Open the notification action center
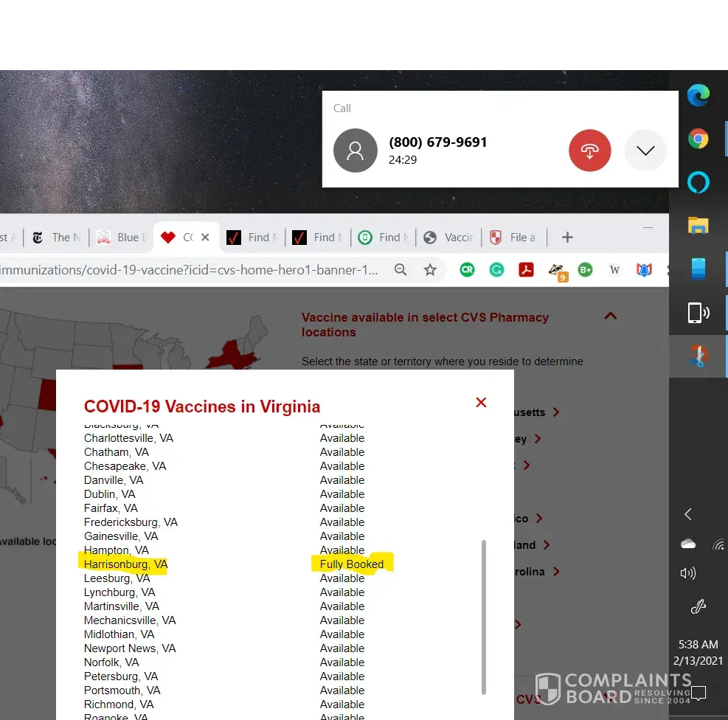The height and width of the screenshot is (720, 728). tap(698, 693)
